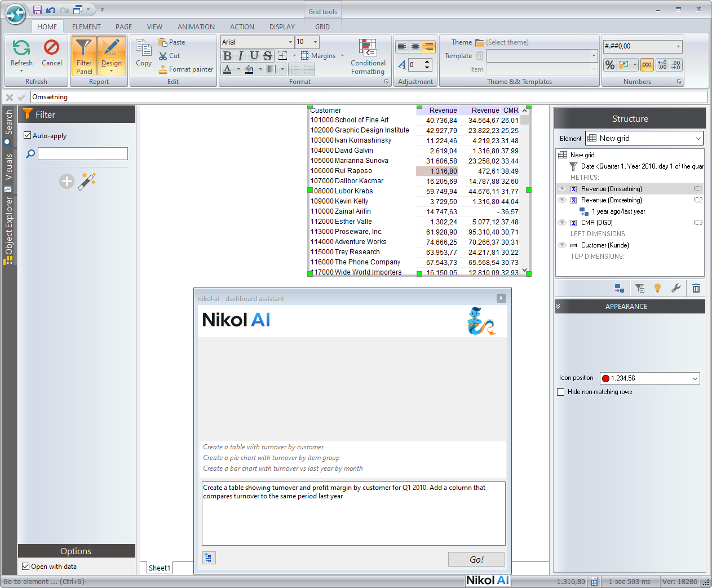Select the Format painter tool
This screenshot has width=712, height=588.
[x=186, y=69]
